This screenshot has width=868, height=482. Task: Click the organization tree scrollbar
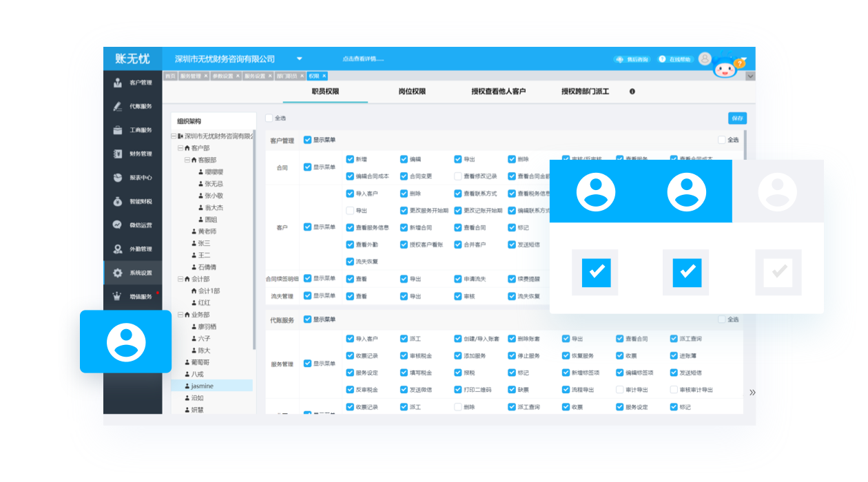click(254, 241)
